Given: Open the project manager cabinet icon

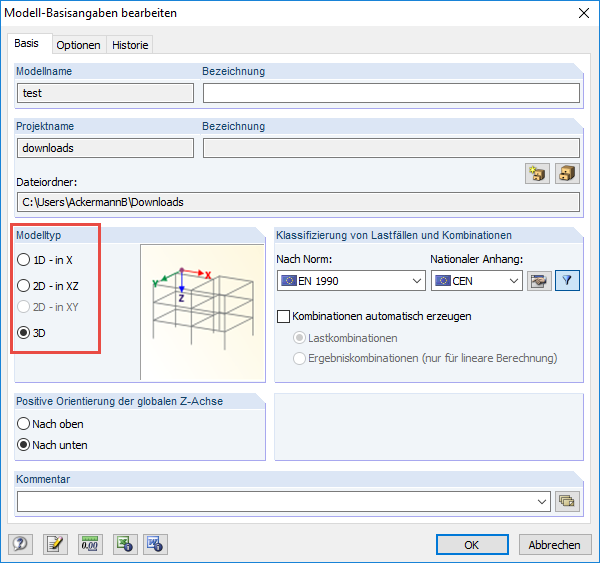Looking at the screenshot, I should click(567, 173).
